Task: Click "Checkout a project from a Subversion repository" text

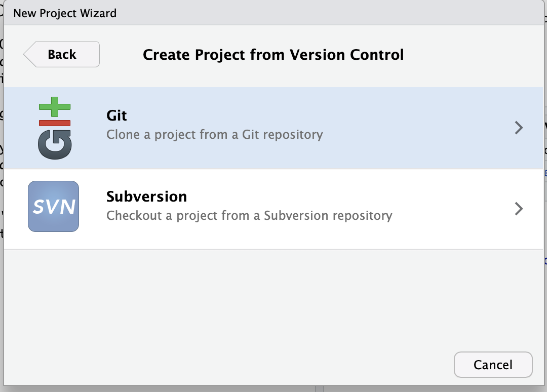Action: click(x=249, y=216)
